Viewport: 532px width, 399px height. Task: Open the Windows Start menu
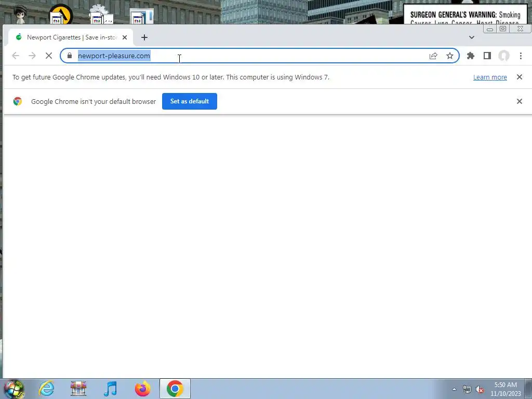pos(14,389)
